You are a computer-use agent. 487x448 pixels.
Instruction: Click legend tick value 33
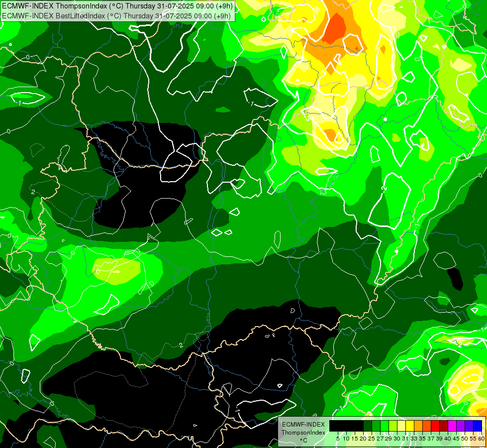pos(414,439)
